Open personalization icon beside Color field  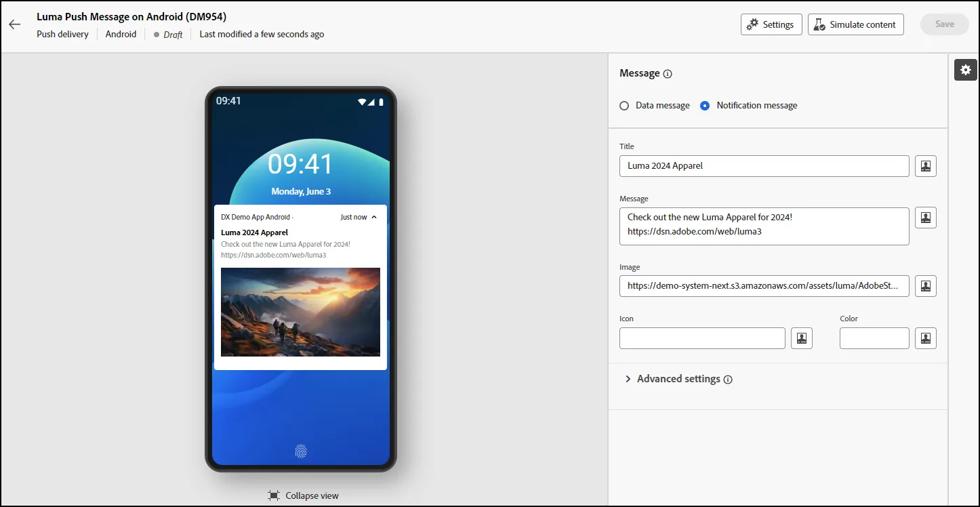pos(926,338)
